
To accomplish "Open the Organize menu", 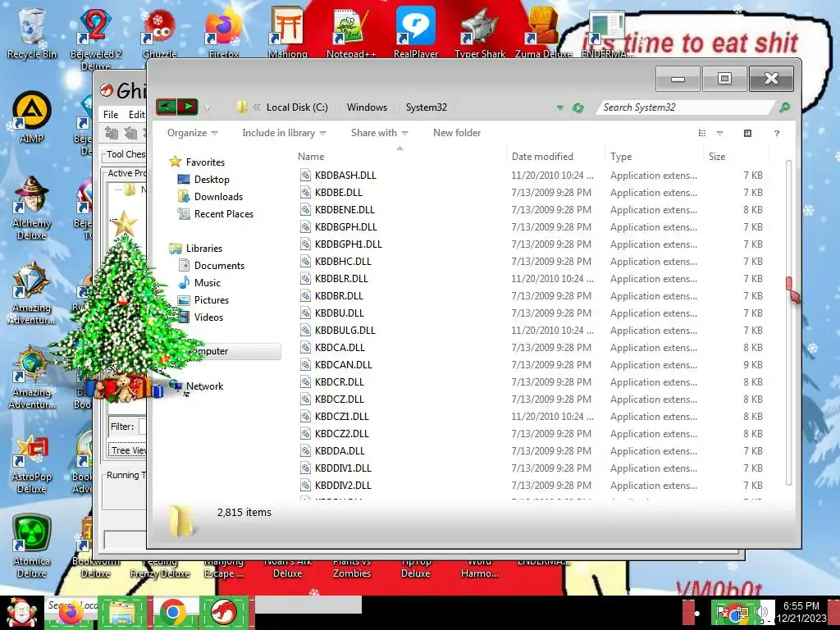I will (x=192, y=133).
